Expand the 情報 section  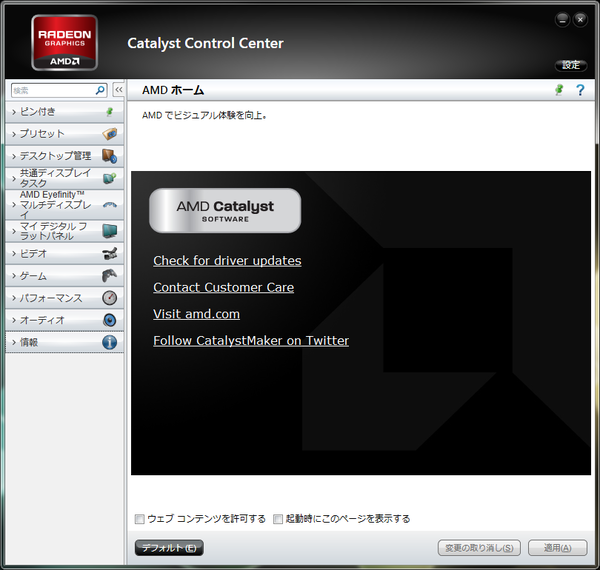64,342
